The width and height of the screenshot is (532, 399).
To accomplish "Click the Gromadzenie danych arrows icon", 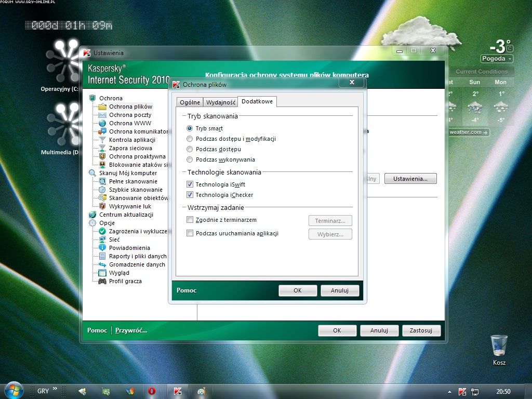I will click(102, 264).
